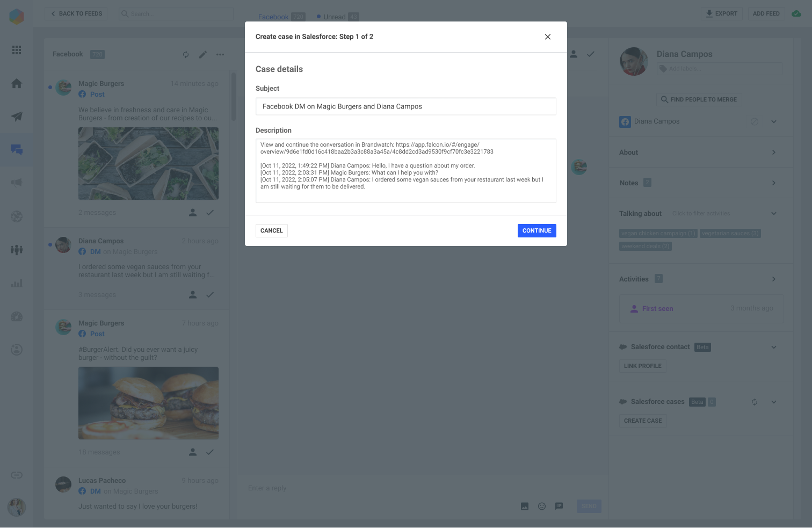This screenshot has height=528, width=812.
Task: Open the vegan food boxes post image
Action: pyautogui.click(x=148, y=163)
